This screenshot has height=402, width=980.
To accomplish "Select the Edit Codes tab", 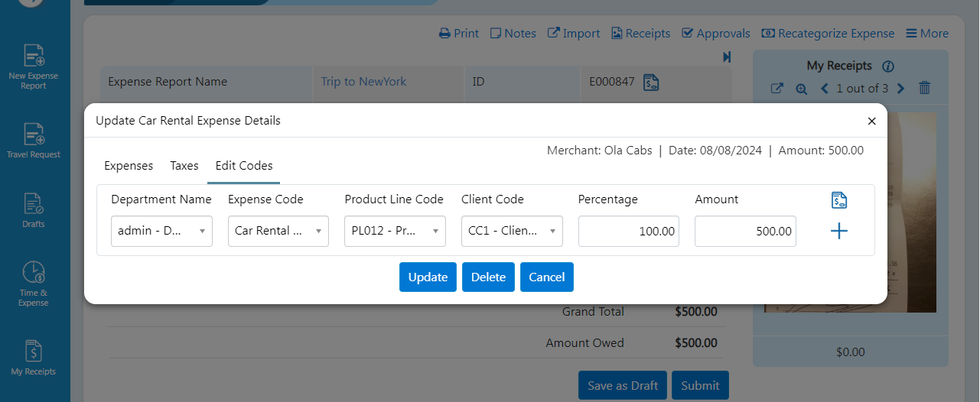I will [x=244, y=166].
